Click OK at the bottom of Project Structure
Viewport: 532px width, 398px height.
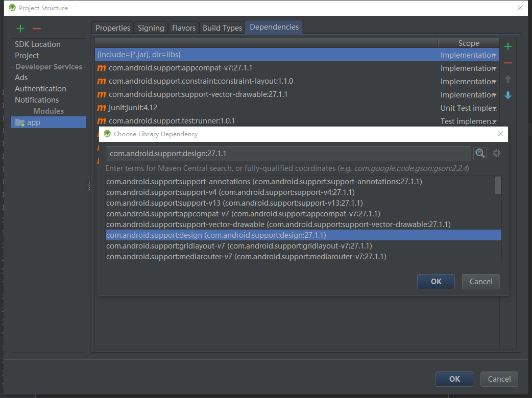point(454,379)
